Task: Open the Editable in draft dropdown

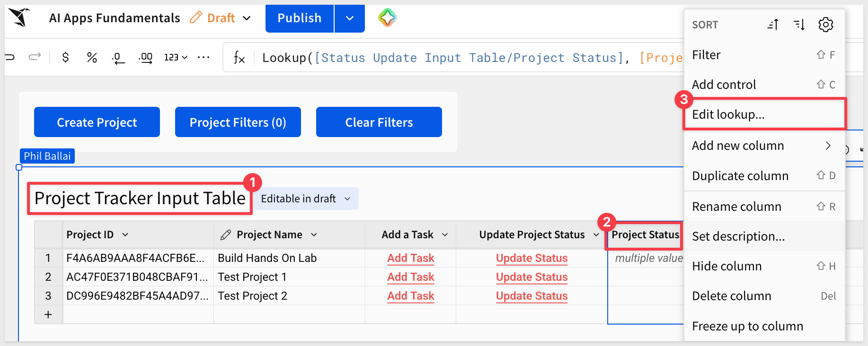Action: (x=305, y=199)
